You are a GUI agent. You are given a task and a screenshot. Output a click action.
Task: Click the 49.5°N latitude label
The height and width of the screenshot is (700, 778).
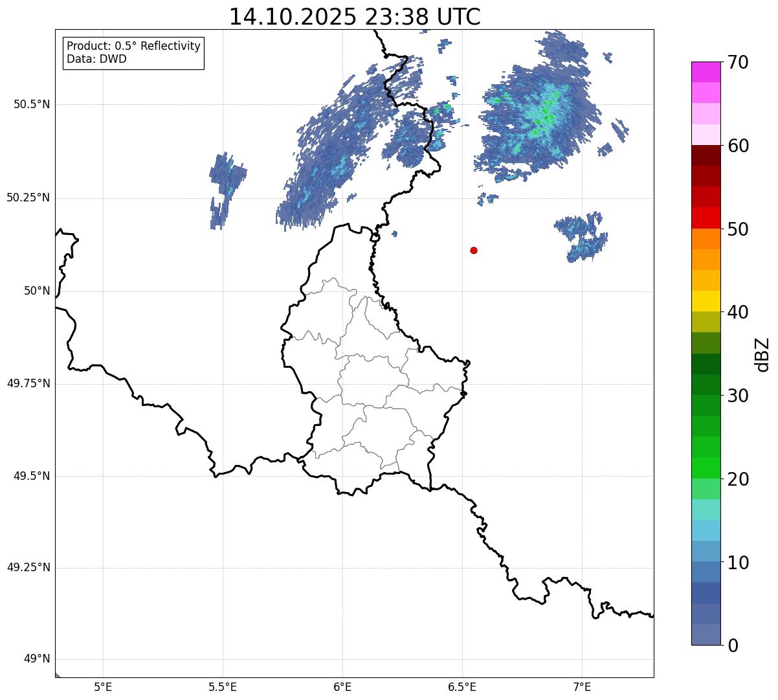click(x=32, y=477)
